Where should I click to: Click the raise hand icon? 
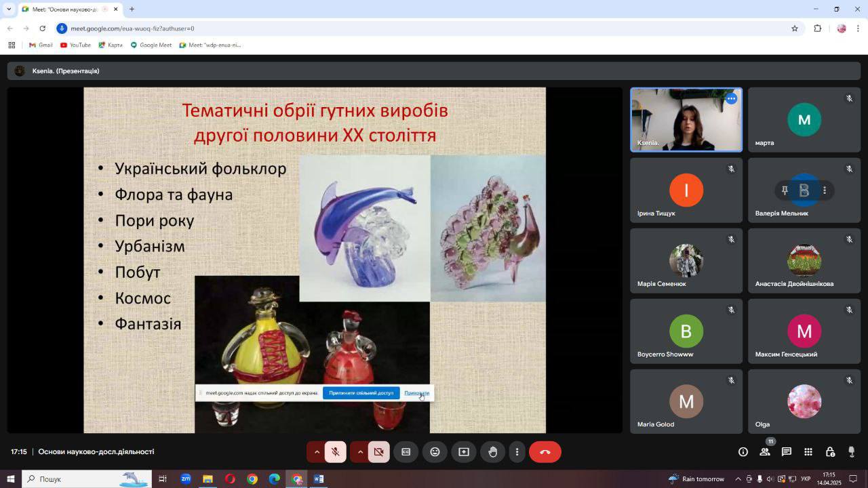click(493, 452)
